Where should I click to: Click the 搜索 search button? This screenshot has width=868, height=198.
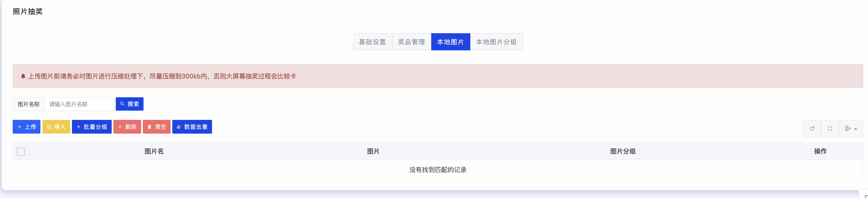(x=129, y=104)
